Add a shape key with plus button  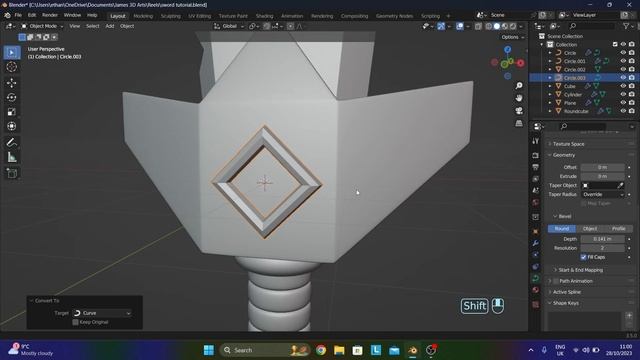(x=629, y=316)
